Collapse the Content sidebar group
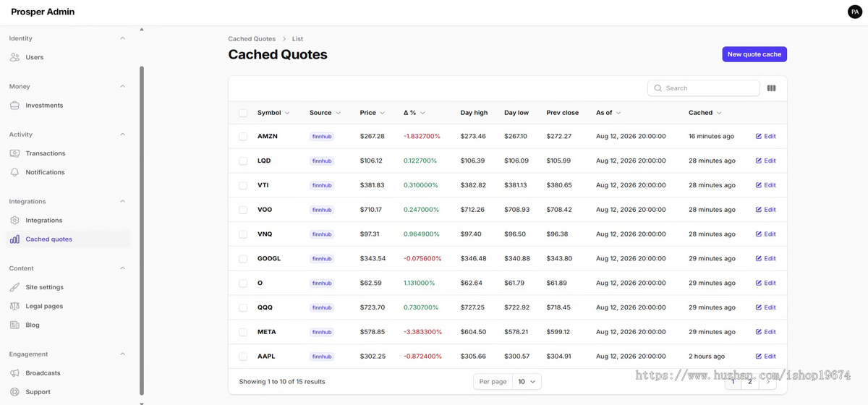The width and height of the screenshot is (868, 405). 122,268
